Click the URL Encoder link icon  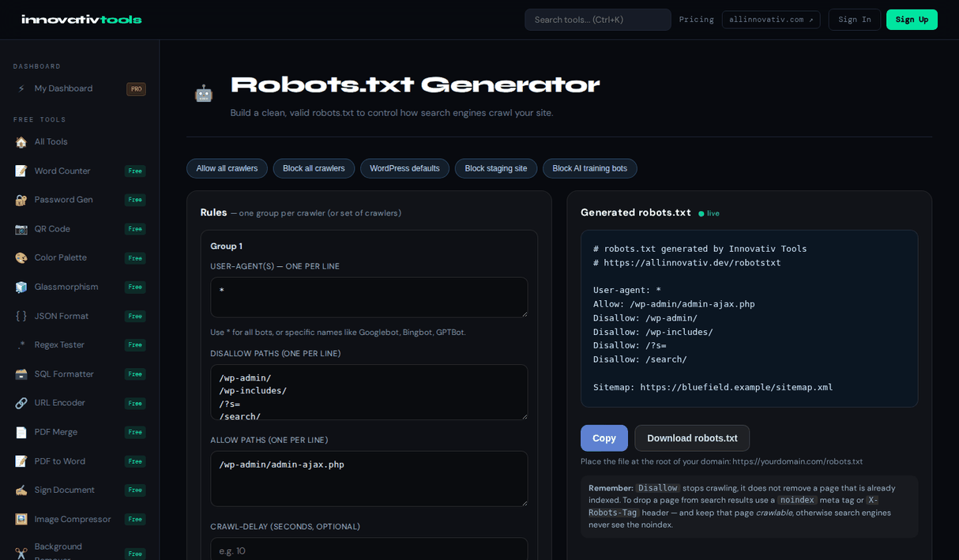coord(21,403)
